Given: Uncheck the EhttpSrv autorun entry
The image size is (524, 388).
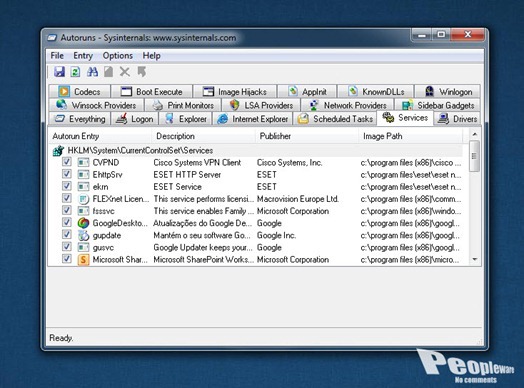Looking at the screenshot, I should tap(67, 174).
